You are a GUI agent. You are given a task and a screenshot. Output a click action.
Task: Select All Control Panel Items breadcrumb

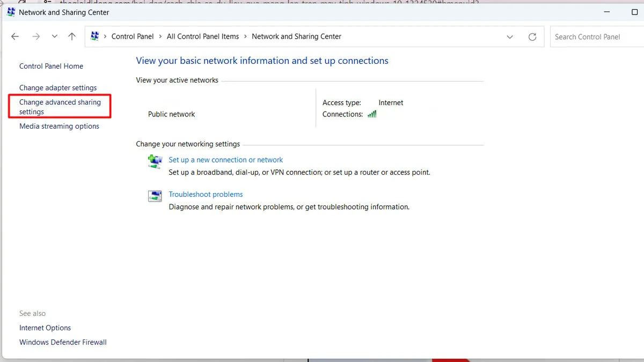[x=202, y=36]
